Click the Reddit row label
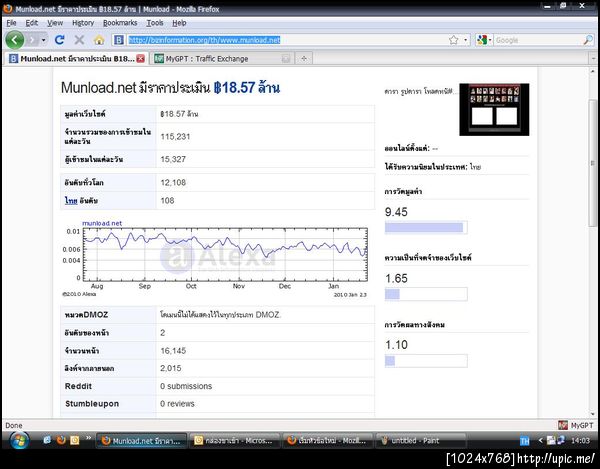The height and width of the screenshot is (469, 600). pos(78,386)
